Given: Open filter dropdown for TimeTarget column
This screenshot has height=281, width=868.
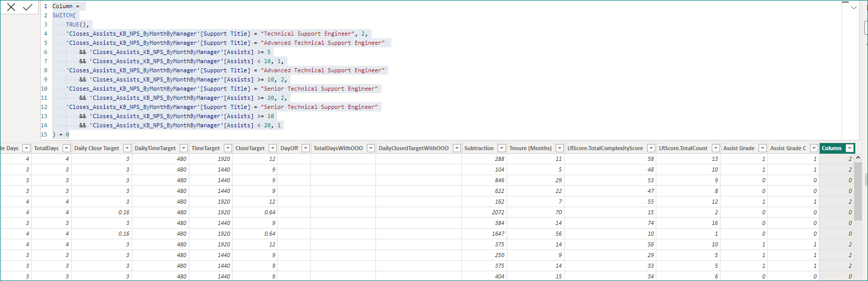Looking at the screenshot, I should coord(228,148).
